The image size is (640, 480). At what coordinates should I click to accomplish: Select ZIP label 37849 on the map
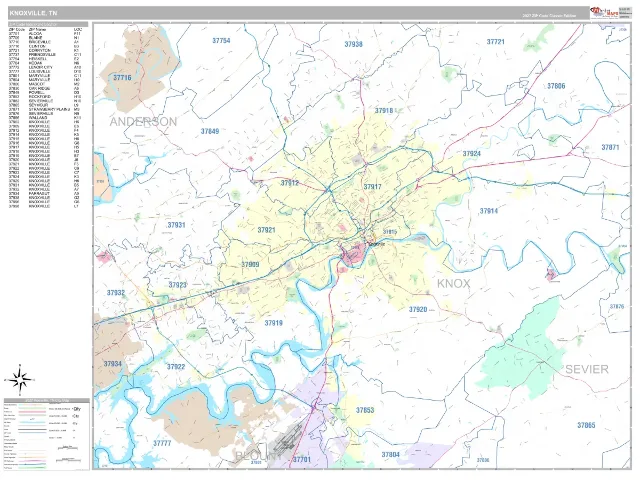click(210, 131)
